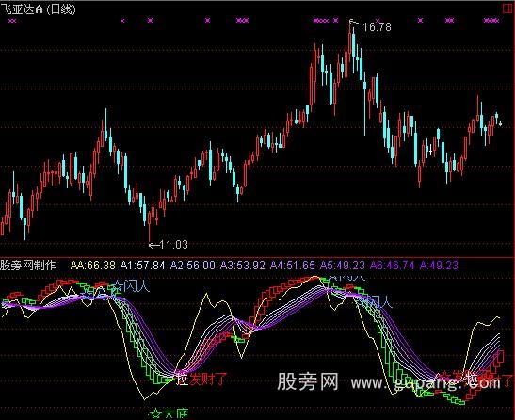
Task: Click the A3:53.92 indicator value
Action: pyautogui.click(x=242, y=266)
